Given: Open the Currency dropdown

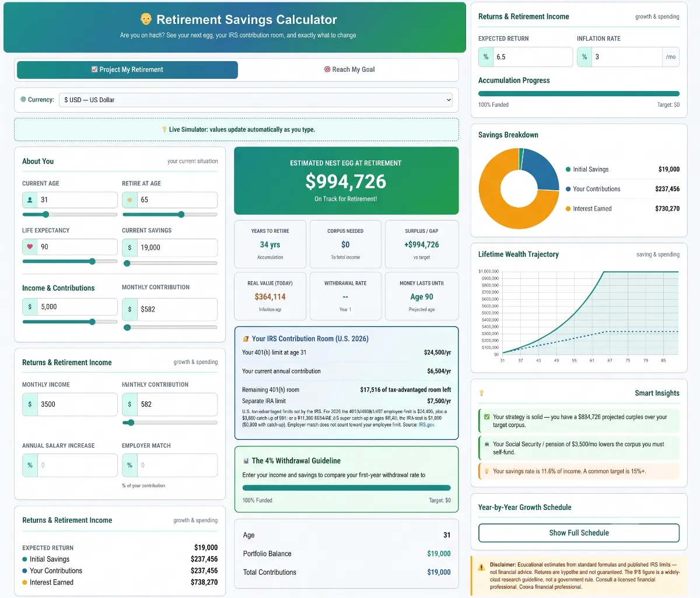Looking at the screenshot, I should (x=256, y=100).
